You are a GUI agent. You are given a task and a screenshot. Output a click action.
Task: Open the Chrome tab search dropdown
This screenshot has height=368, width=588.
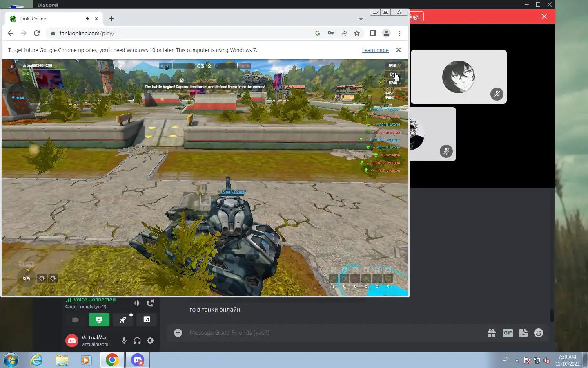tap(361, 19)
